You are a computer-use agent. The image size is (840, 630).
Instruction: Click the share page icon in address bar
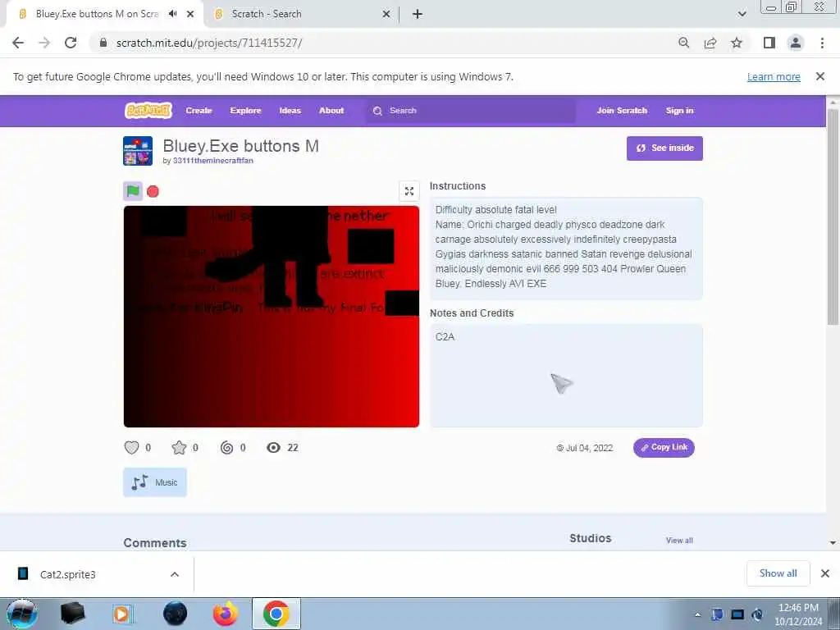click(x=710, y=43)
